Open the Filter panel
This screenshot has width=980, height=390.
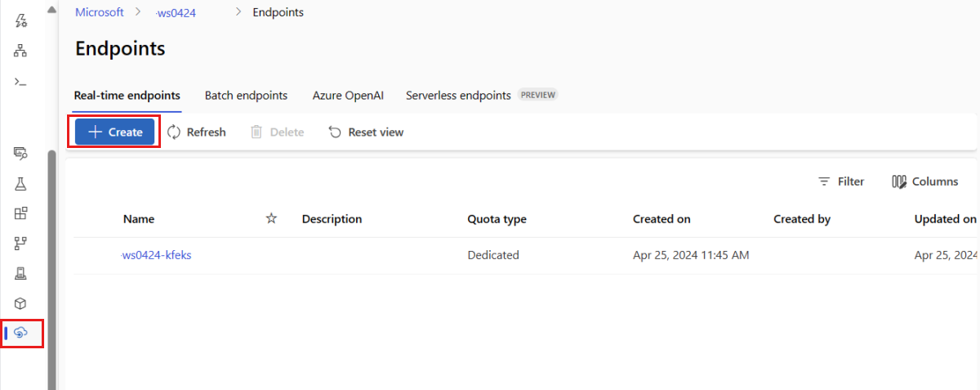point(841,182)
